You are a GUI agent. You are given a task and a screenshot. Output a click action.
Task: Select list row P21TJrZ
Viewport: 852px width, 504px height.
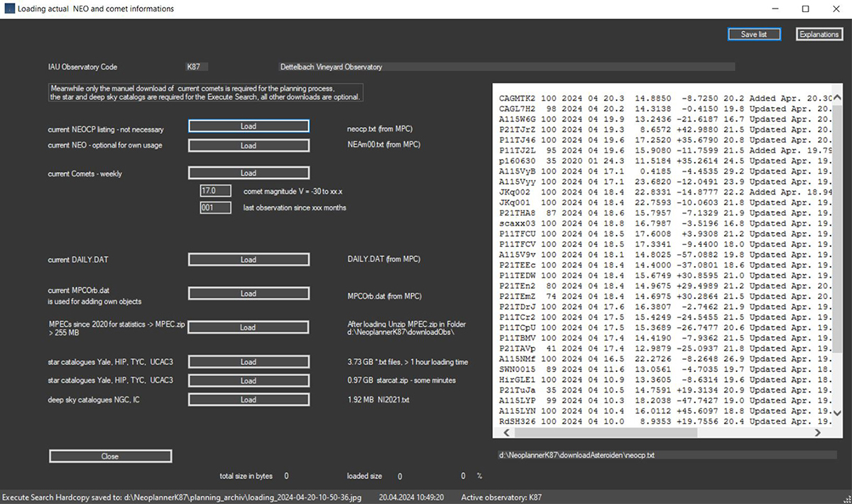pyautogui.click(x=666, y=130)
